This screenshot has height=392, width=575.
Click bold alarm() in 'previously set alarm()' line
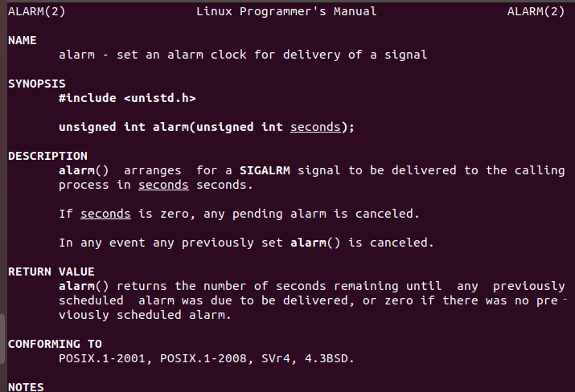pos(312,243)
